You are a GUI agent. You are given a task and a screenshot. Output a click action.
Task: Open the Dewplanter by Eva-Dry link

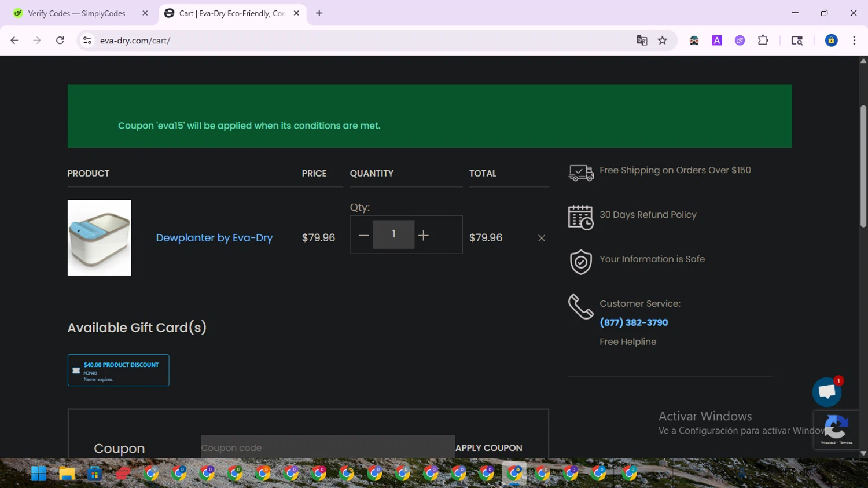[214, 238]
